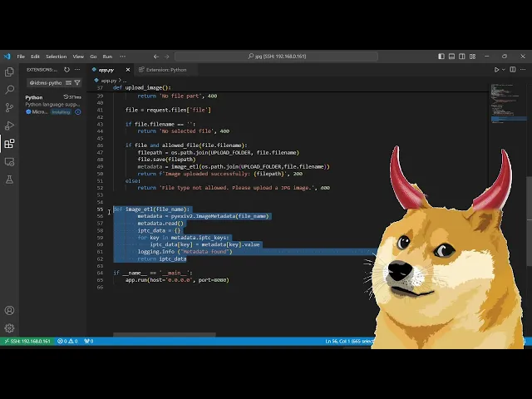Open the Run menu

(x=107, y=57)
